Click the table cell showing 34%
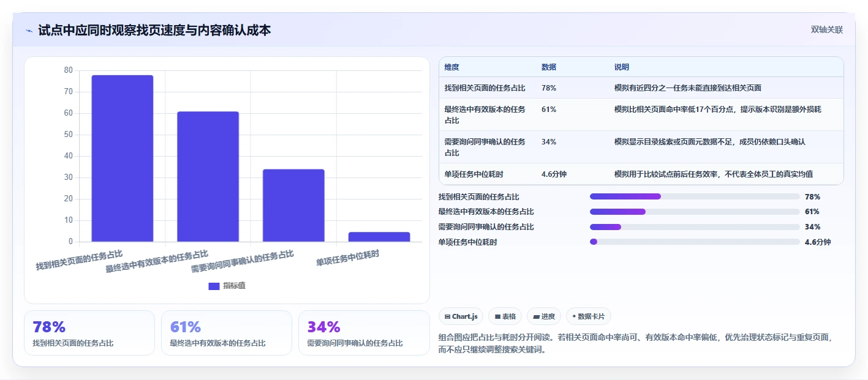Viewport: 868px width, 380px height. pos(549,142)
